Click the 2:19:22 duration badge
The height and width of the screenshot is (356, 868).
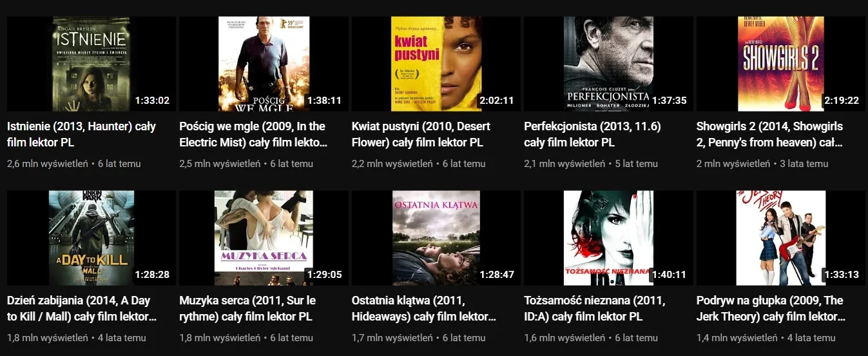coord(842,101)
